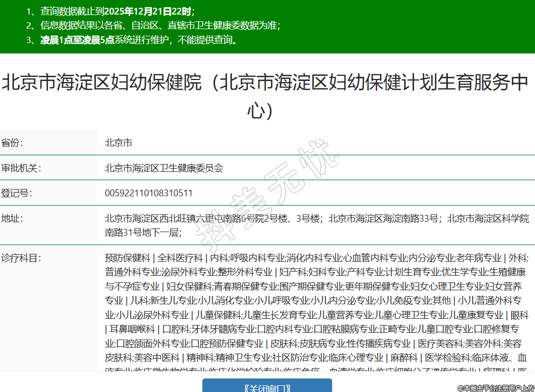Viewport: 535px width, 392px height.
Task: Select the 省份 field label
Action: click(12, 143)
